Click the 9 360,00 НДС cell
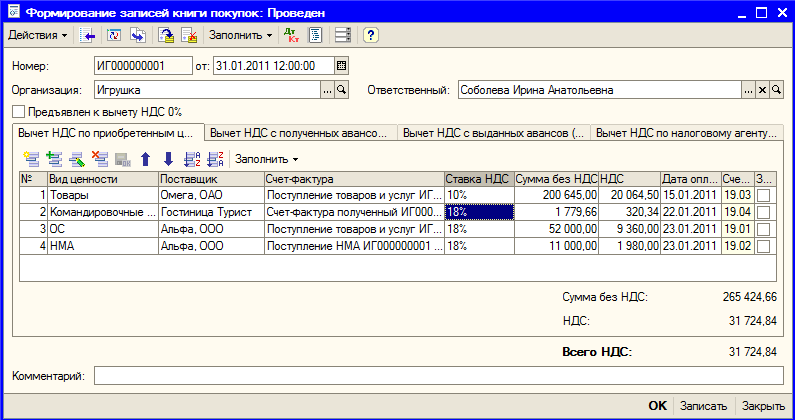The width and height of the screenshot is (795, 420). coord(630,229)
